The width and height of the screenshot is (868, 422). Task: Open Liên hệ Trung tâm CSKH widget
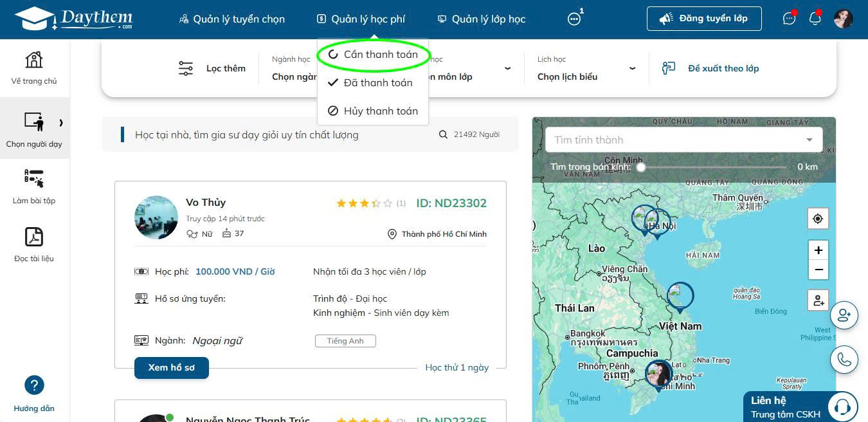(800, 407)
